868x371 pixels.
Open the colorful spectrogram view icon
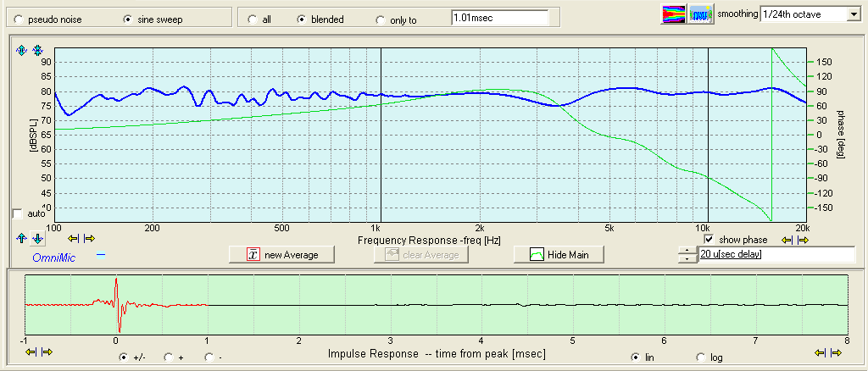click(x=673, y=14)
